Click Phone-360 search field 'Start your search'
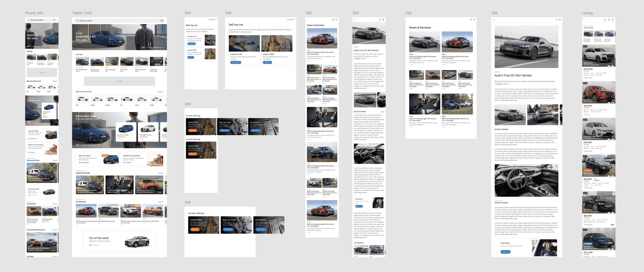This screenshot has width=644, height=272. 42,20
